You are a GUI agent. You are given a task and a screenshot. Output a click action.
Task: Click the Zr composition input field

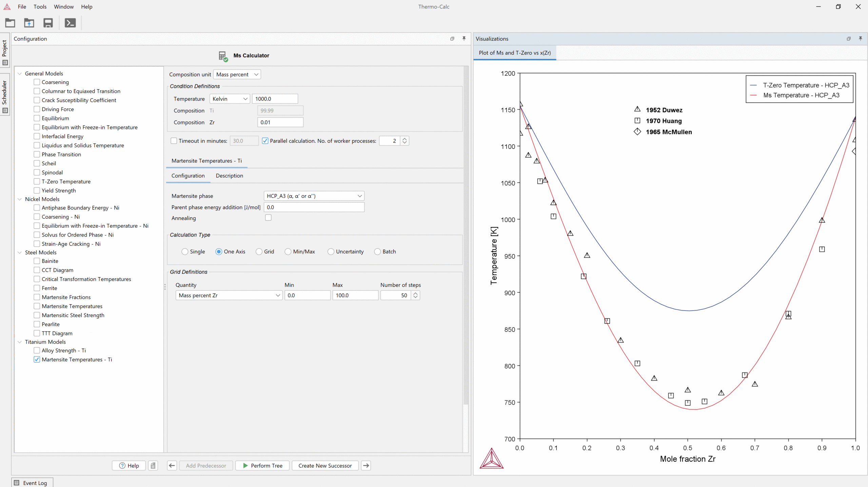coord(280,122)
